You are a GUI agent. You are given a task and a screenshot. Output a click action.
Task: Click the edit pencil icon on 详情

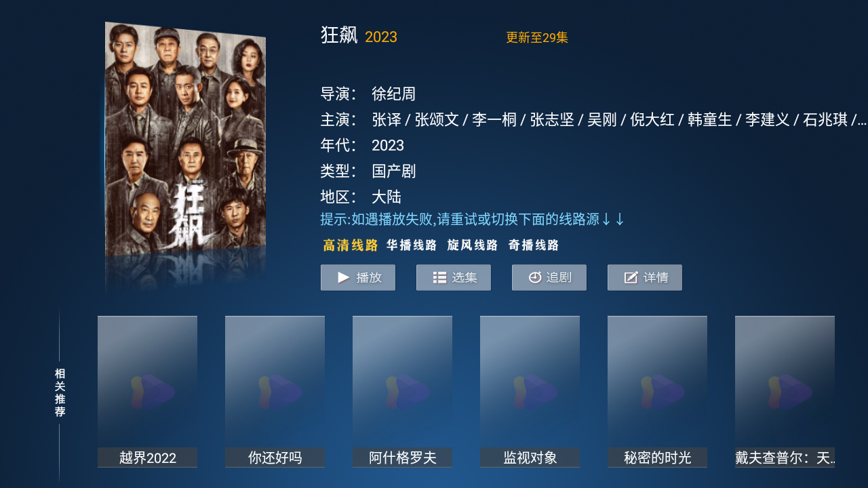tap(631, 277)
